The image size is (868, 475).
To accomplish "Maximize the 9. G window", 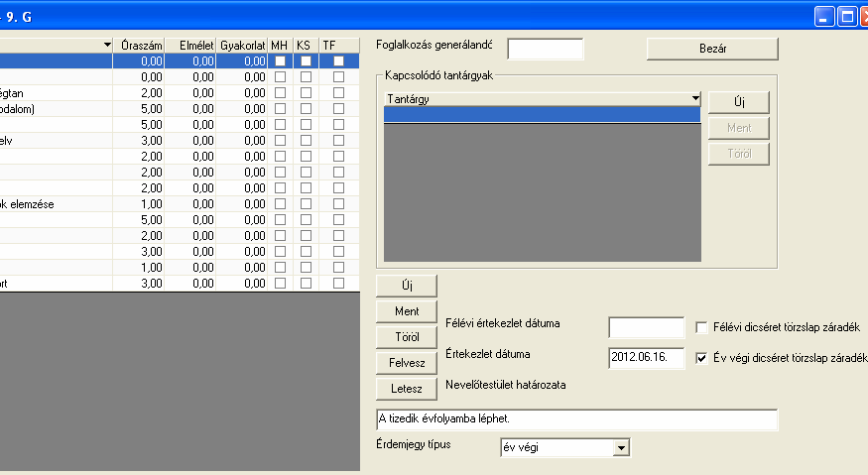I will pyautogui.click(x=847, y=17).
